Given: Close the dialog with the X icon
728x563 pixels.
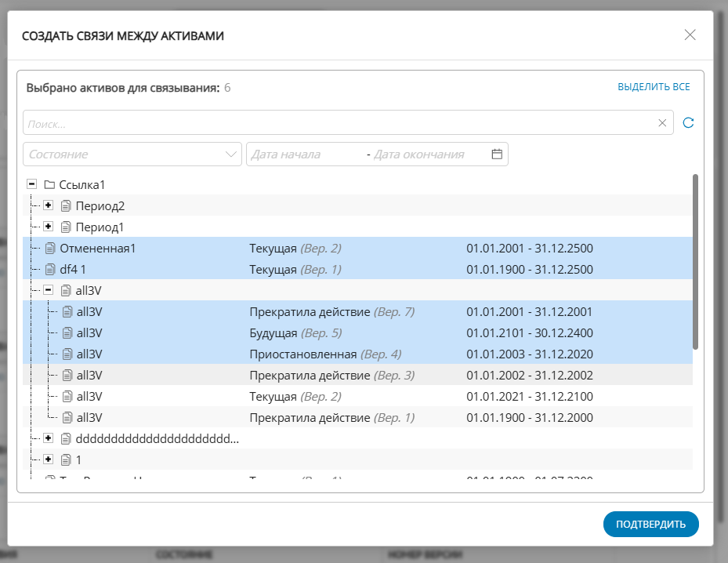Looking at the screenshot, I should [x=690, y=35].
